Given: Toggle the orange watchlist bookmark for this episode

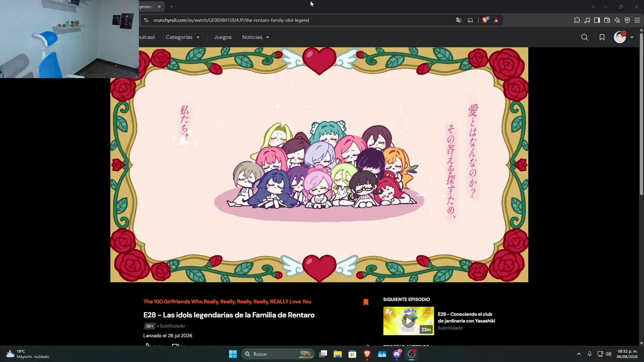Looking at the screenshot, I should (x=366, y=302).
